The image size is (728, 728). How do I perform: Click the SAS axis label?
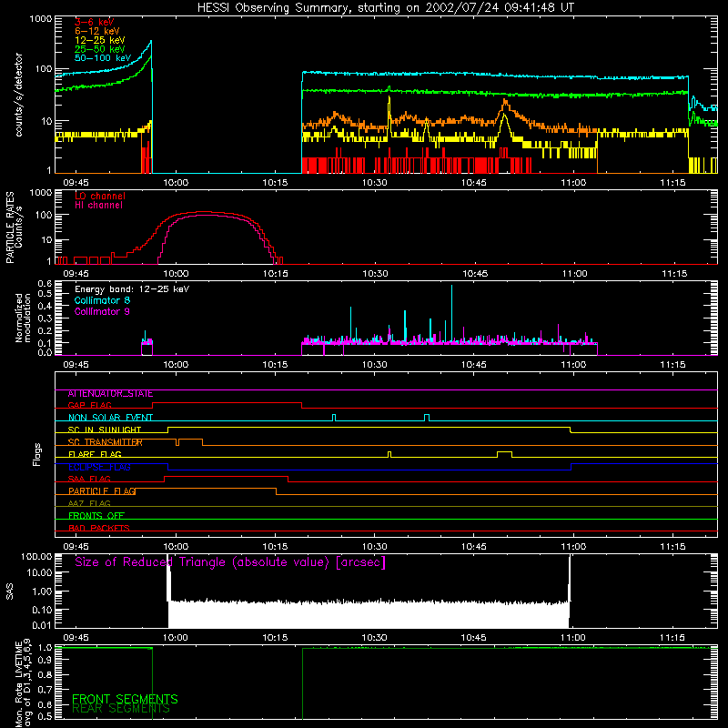(x=10, y=591)
